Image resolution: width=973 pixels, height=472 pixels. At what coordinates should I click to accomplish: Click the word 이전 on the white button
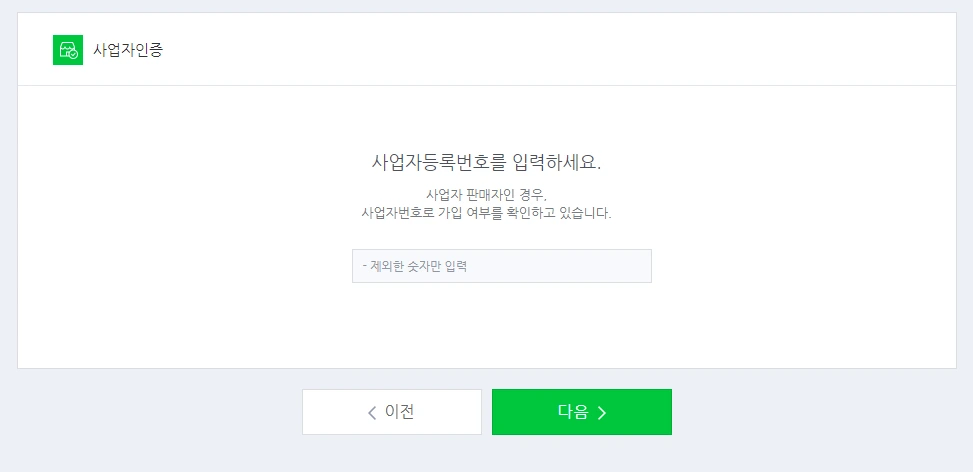pos(400,412)
